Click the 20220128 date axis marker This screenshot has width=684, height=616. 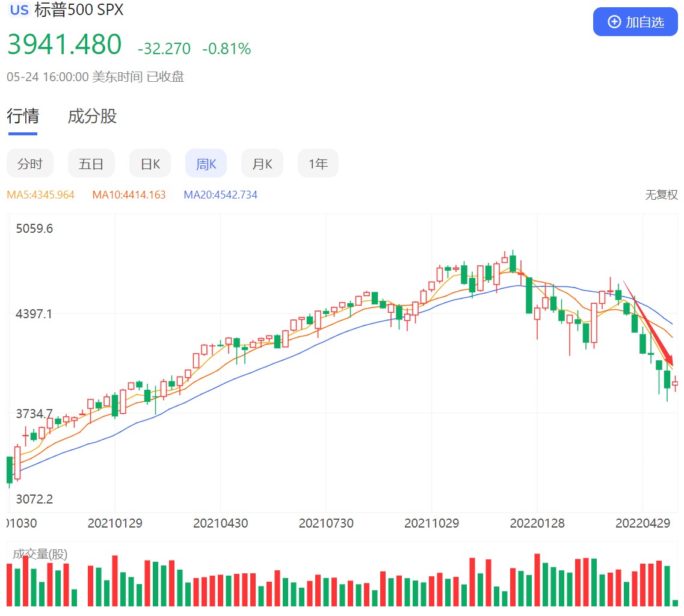point(537,523)
